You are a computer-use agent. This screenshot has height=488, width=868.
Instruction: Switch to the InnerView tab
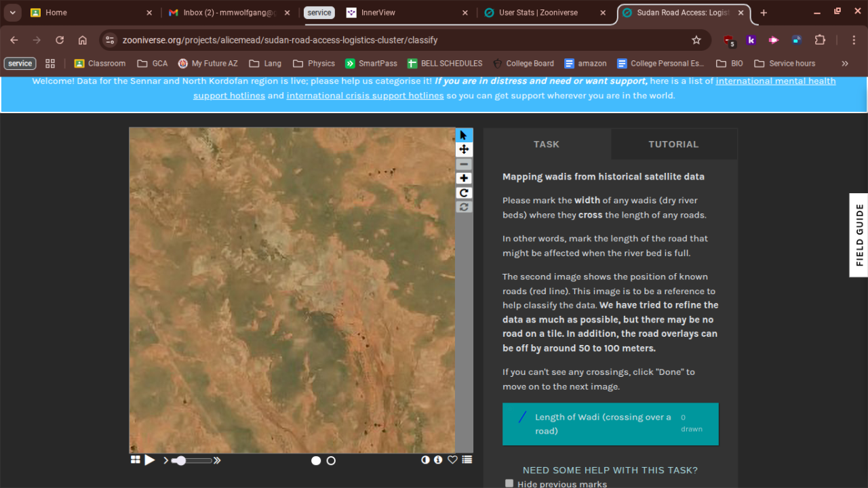[x=407, y=12]
